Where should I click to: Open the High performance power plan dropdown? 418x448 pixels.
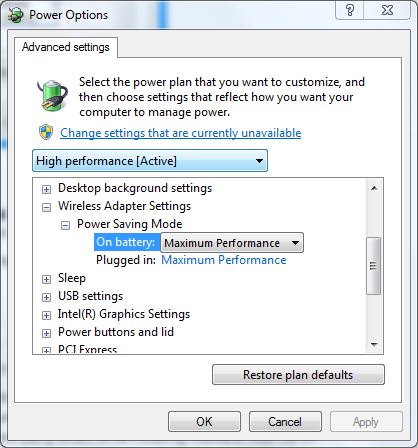[150, 161]
